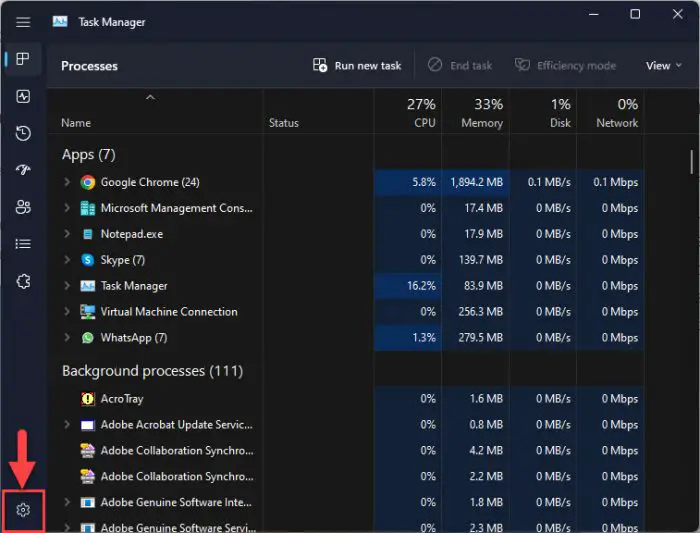Image resolution: width=700 pixels, height=533 pixels.
Task: Sort by the Name column header
Action: (155, 112)
